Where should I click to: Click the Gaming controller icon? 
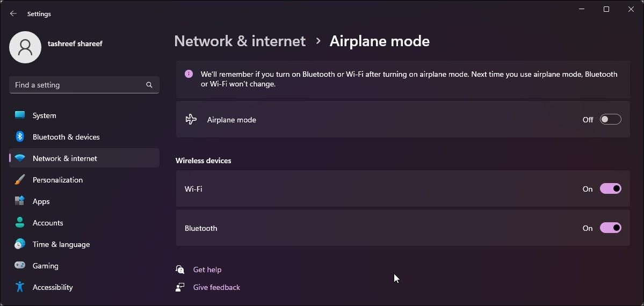coord(20,266)
